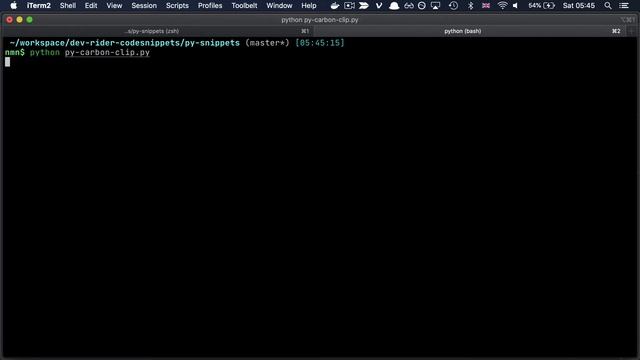Click the path ~/workspace/dev-rider-codesnippets/py-snippets
This screenshot has width=640, height=360.
tap(125, 43)
